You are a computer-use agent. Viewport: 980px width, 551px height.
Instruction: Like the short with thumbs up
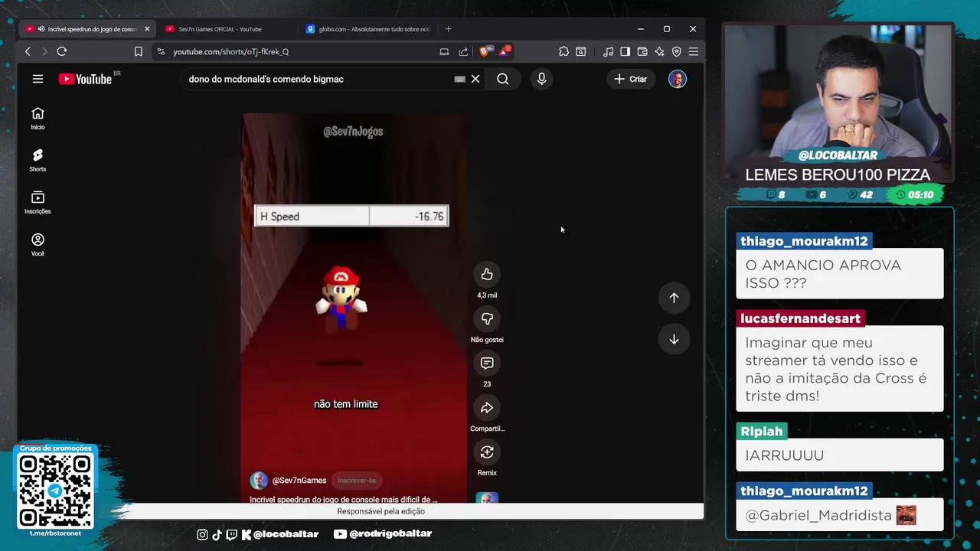487,275
